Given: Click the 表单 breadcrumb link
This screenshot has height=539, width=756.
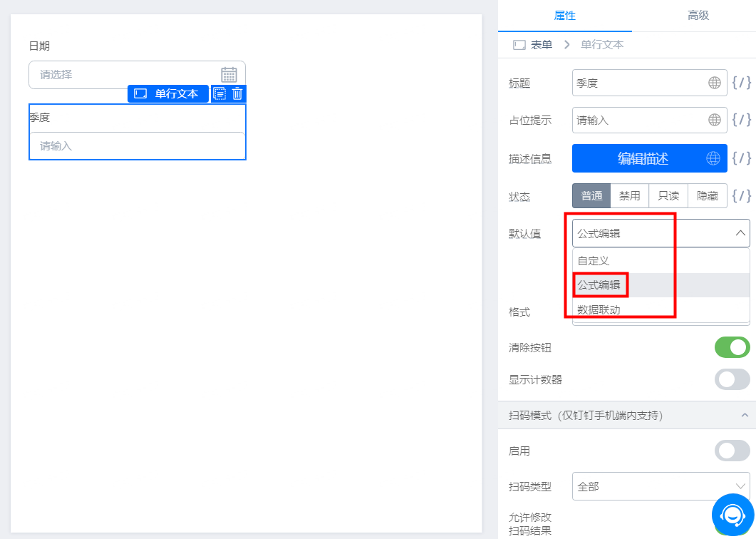Looking at the screenshot, I should point(541,44).
